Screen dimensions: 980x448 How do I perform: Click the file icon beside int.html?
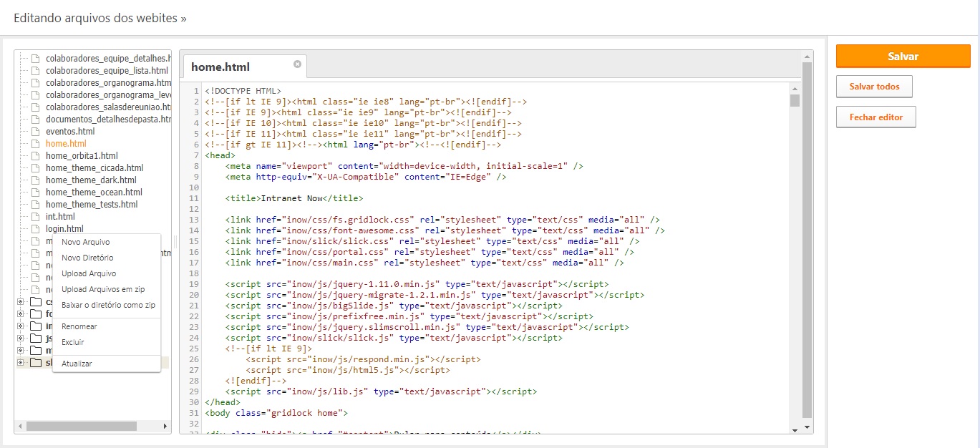pyautogui.click(x=36, y=217)
